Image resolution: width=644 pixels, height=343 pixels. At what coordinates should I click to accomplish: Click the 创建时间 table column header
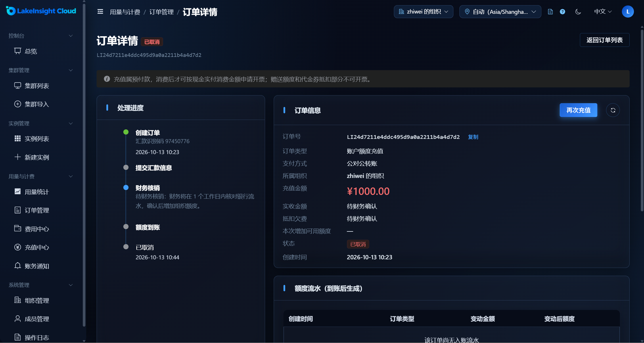tap(301, 319)
